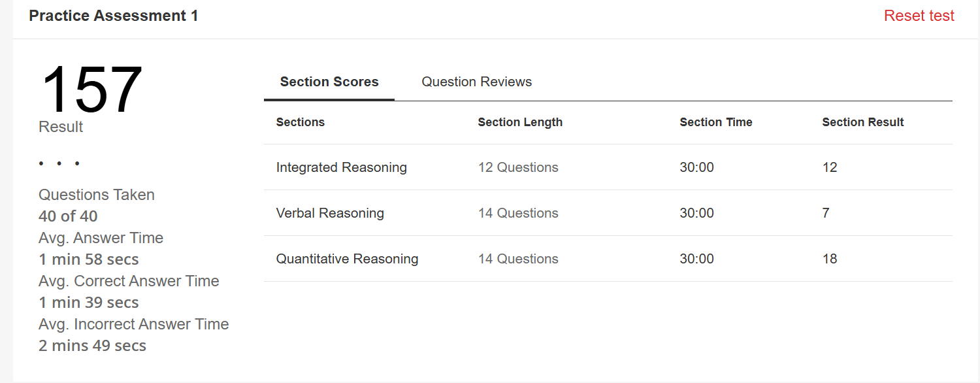Click the large 157 result score
Screen dimensions: 980x383
(x=91, y=90)
